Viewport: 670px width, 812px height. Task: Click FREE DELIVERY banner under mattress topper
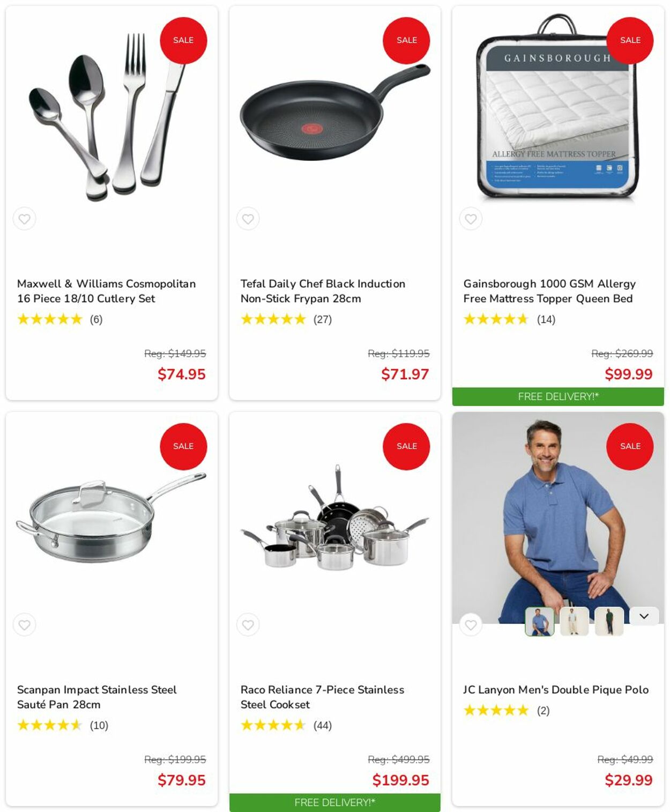pos(558,396)
